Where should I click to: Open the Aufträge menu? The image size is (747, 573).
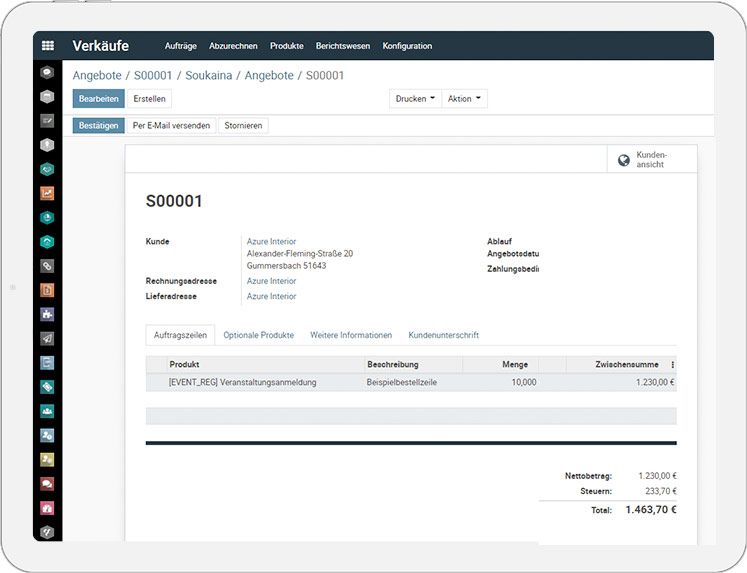181,46
